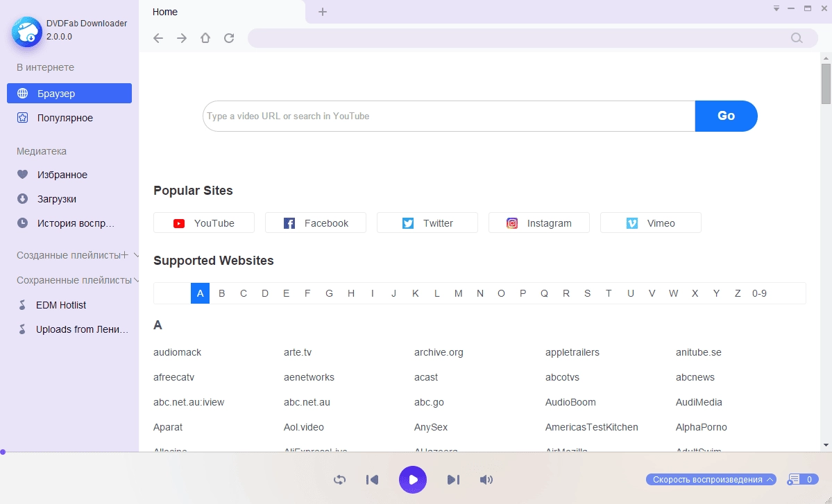
Task: Open the AlphaPorno website link
Action: (702, 427)
